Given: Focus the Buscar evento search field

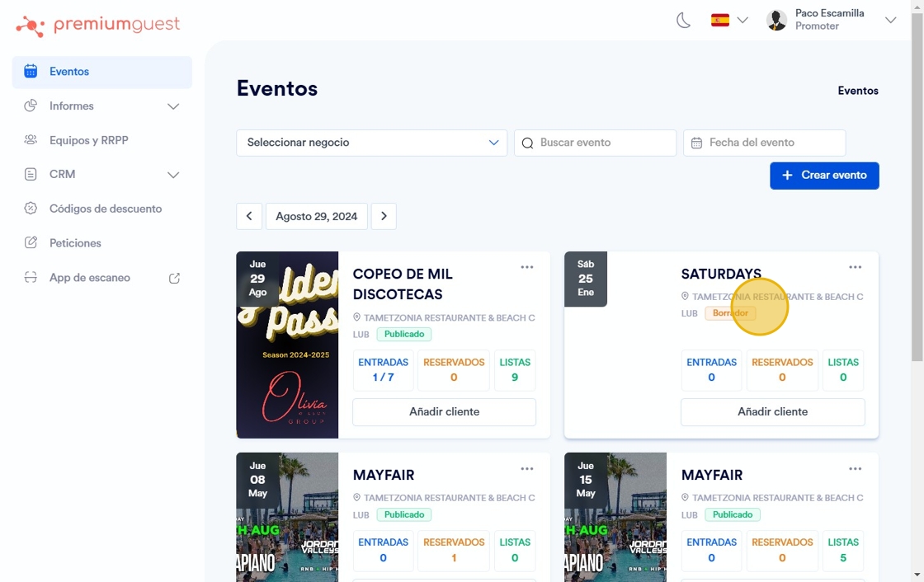Looking at the screenshot, I should (595, 143).
